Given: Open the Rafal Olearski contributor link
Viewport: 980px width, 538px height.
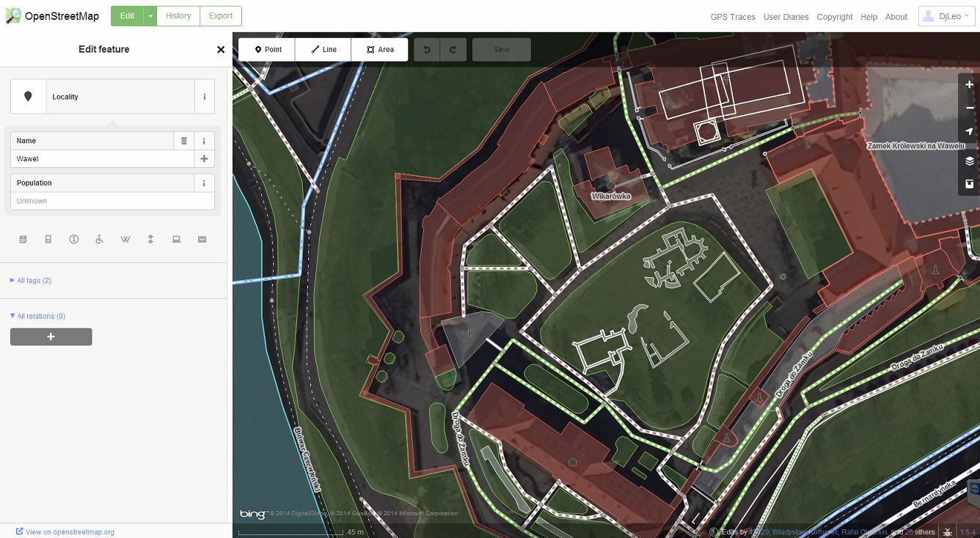Looking at the screenshot, I should pos(864,532).
